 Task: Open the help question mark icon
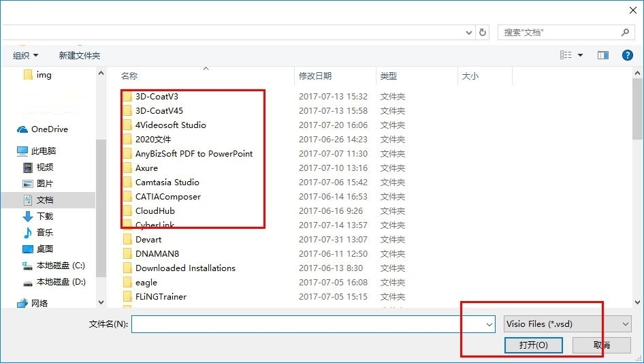[627, 55]
